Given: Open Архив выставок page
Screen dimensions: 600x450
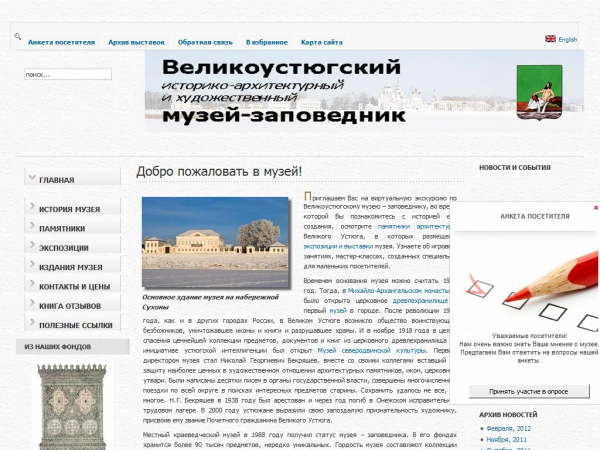Looking at the screenshot, I should click(136, 42).
